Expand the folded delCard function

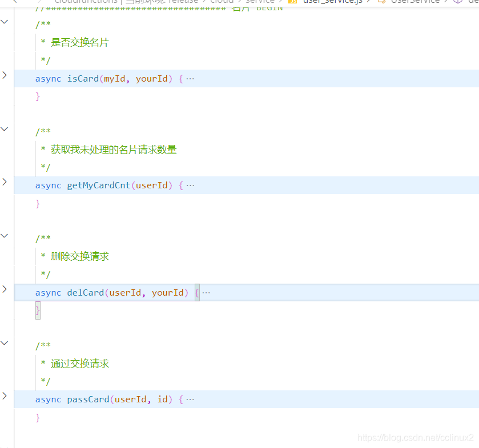point(4,289)
